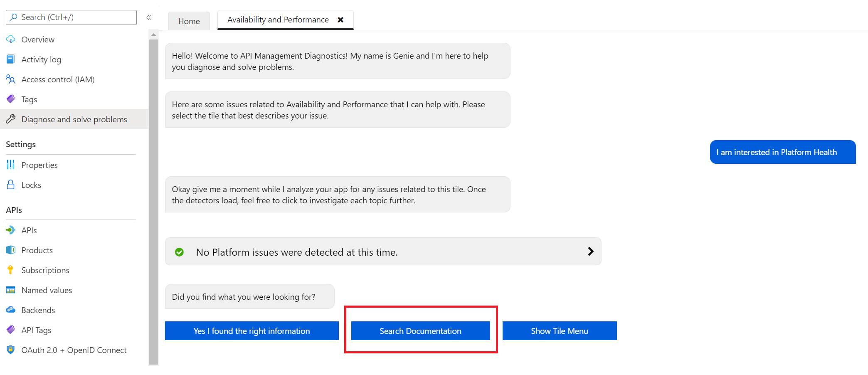Click inside the Search (Ctrl+/) field
This screenshot has height=375, width=868.
click(71, 17)
